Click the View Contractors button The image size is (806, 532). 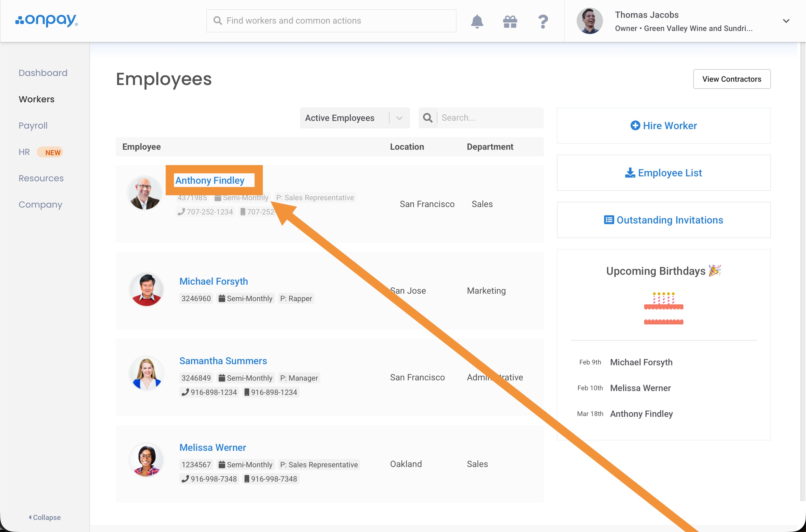pyautogui.click(x=732, y=79)
